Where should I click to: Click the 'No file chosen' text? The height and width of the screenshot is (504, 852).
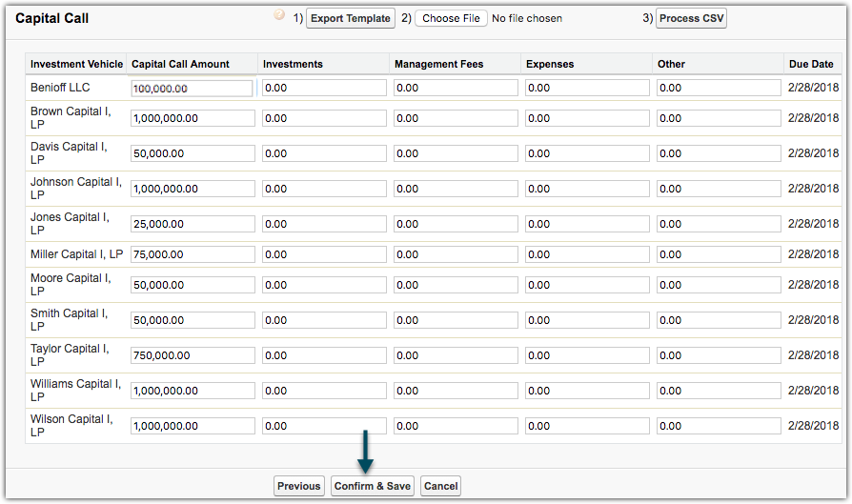[527, 18]
